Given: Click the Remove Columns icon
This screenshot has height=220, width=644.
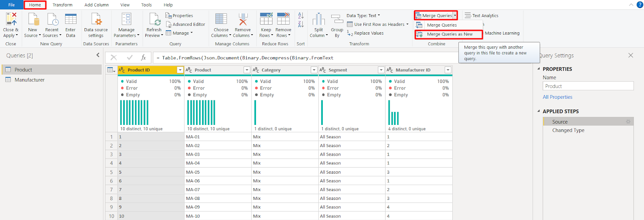Looking at the screenshot, I should pos(243,19).
